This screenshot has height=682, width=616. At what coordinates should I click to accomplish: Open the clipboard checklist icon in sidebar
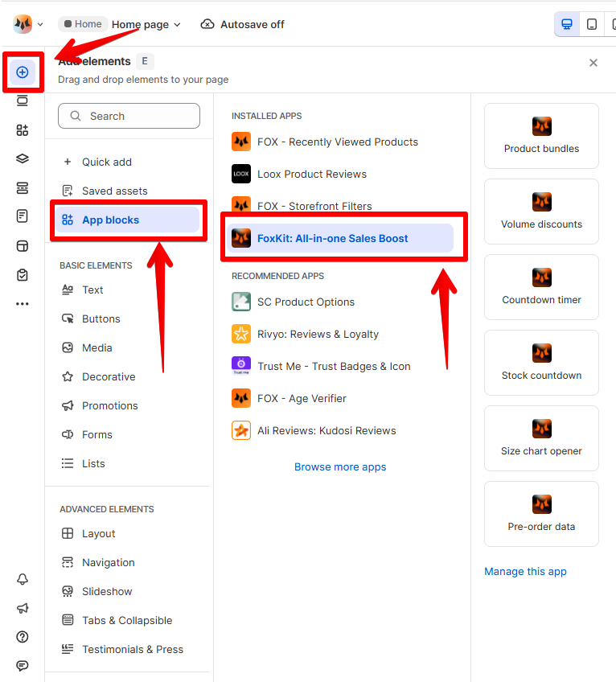(x=23, y=275)
